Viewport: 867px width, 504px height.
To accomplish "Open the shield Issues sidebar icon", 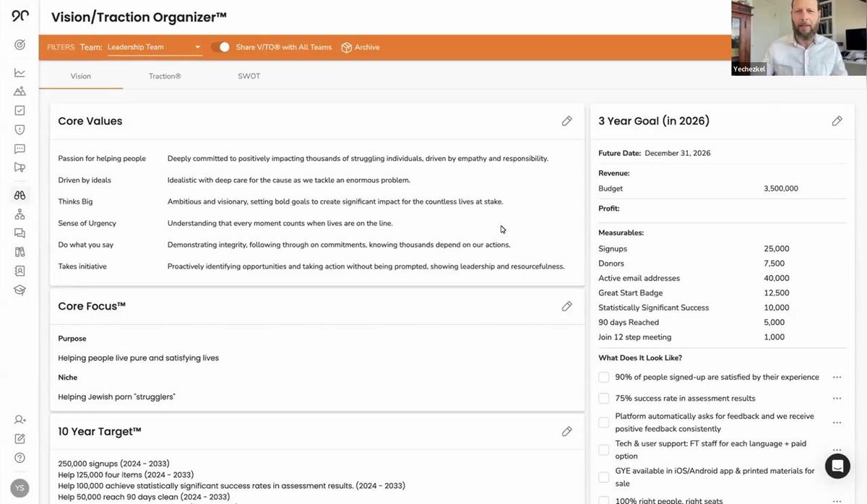I will pos(20,130).
